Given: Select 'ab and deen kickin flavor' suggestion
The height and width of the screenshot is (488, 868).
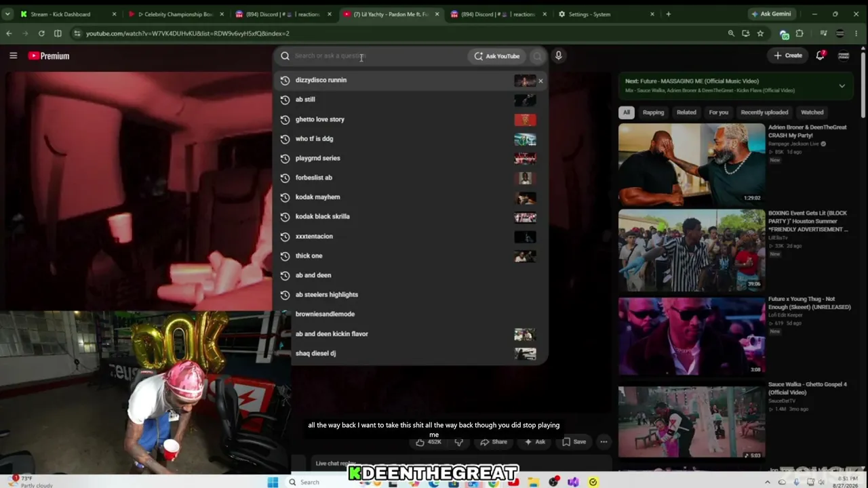Looking at the screenshot, I should (411, 334).
